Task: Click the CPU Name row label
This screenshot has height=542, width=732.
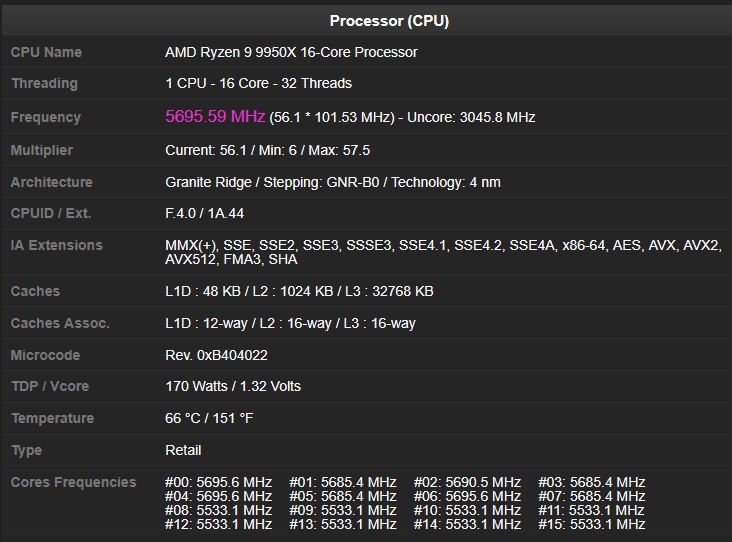Action: click(x=46, y=52)
